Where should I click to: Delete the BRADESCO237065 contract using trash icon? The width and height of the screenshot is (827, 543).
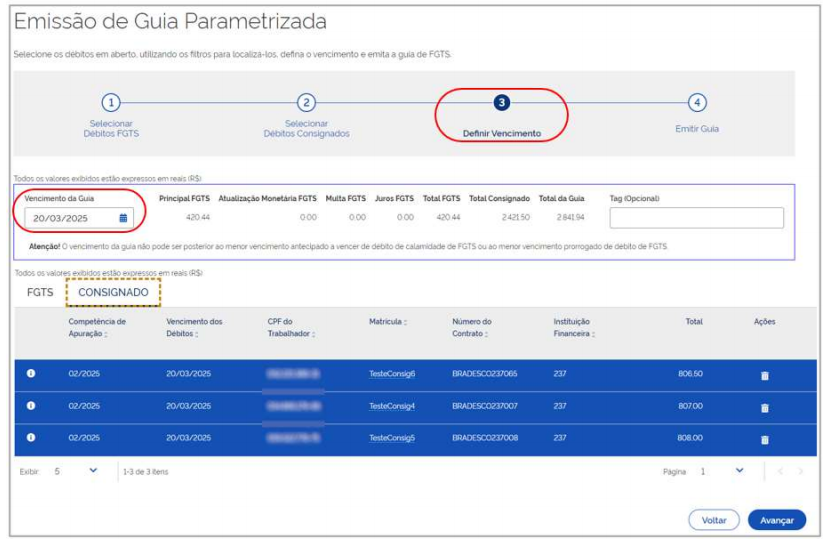click(765, 375)
